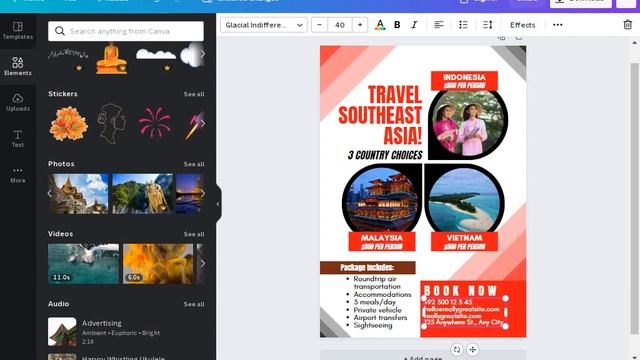Toggle bold formatting
The height and width of the screenshot is (360, 640).
397,25
